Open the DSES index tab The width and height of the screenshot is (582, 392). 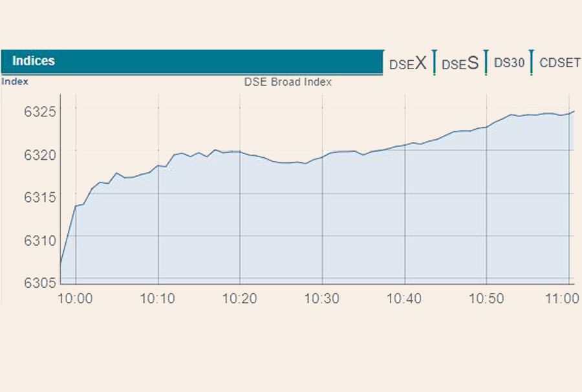click(460, 63)
